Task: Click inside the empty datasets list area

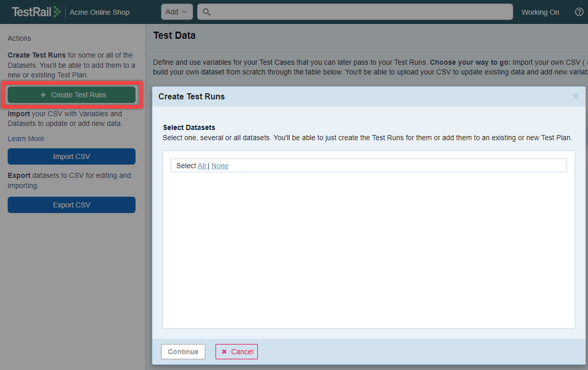Action: 368,250
